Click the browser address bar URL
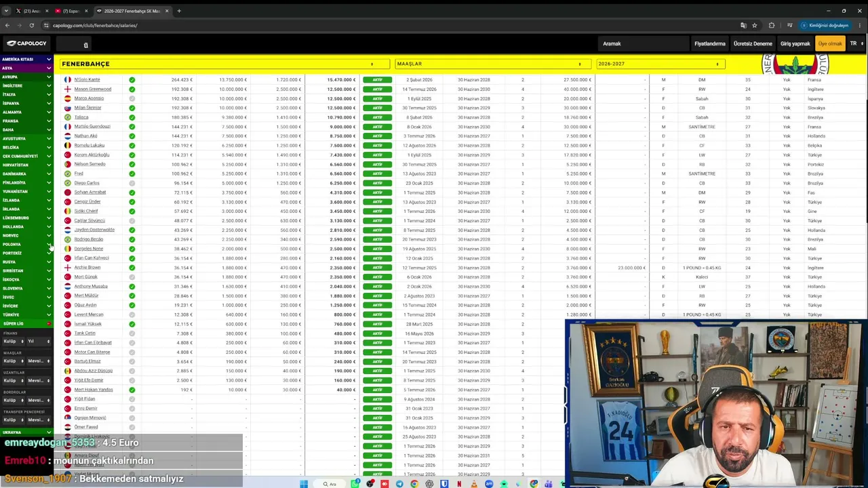 tap(96, 25)
